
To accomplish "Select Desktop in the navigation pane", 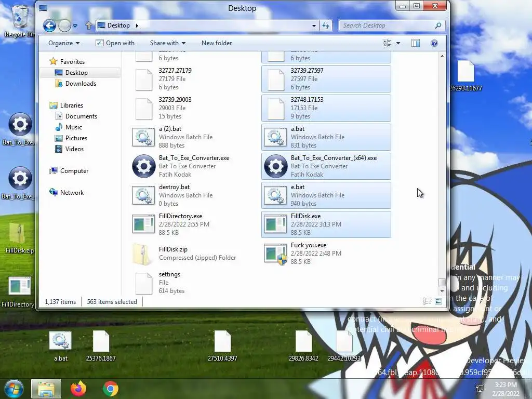I will click(x=76, y=73).
